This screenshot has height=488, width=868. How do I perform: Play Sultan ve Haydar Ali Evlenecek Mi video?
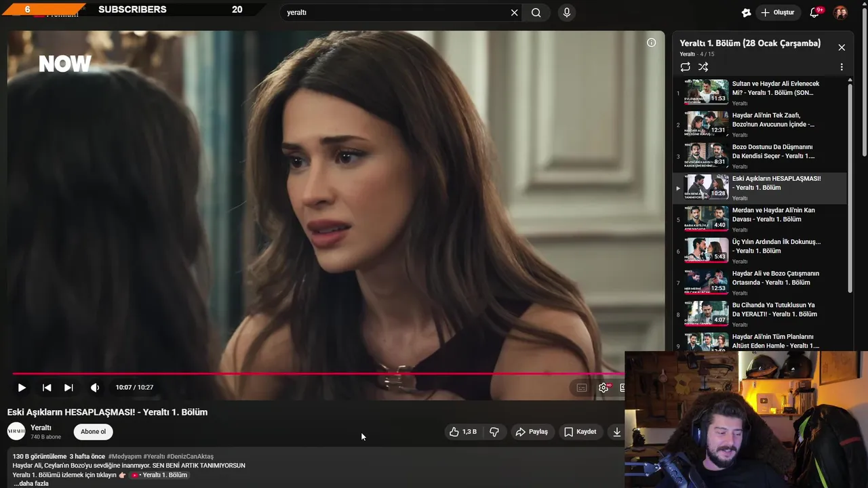pos(760,93)
